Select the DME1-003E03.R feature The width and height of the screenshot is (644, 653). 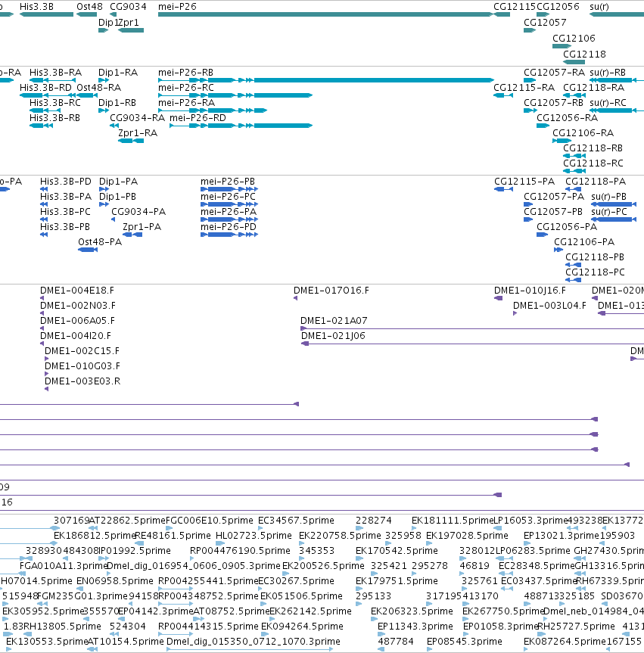point(47,389)
